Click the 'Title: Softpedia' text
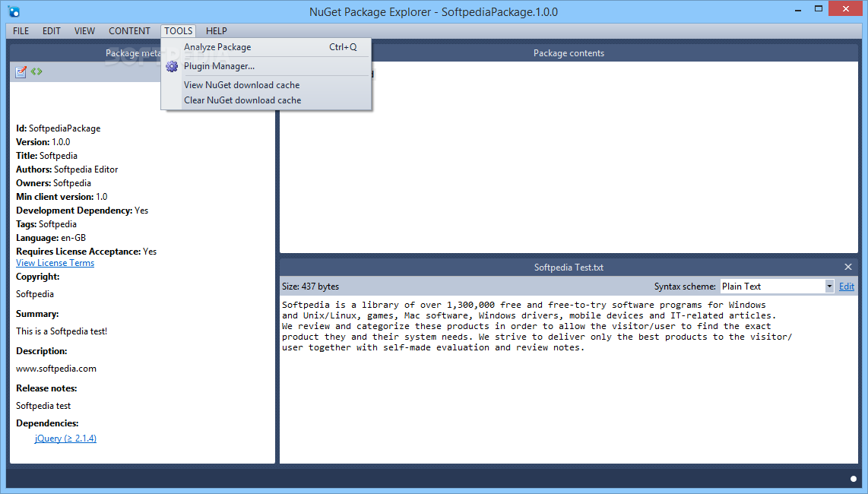This screenshot has height=494, width=868. click(x=46, y=156)
